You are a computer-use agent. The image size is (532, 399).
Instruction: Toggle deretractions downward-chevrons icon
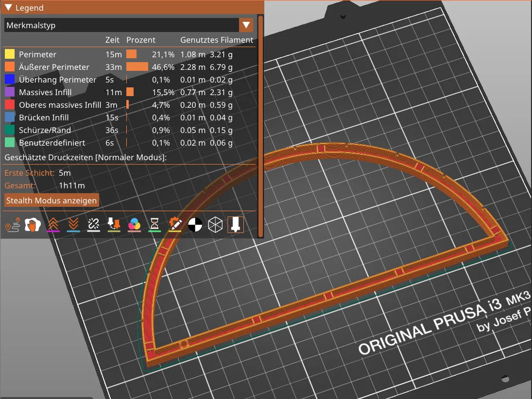pos(73,225)
